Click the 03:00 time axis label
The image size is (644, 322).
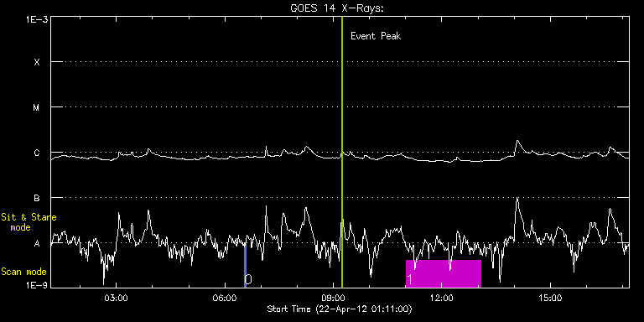coord(117,297)
